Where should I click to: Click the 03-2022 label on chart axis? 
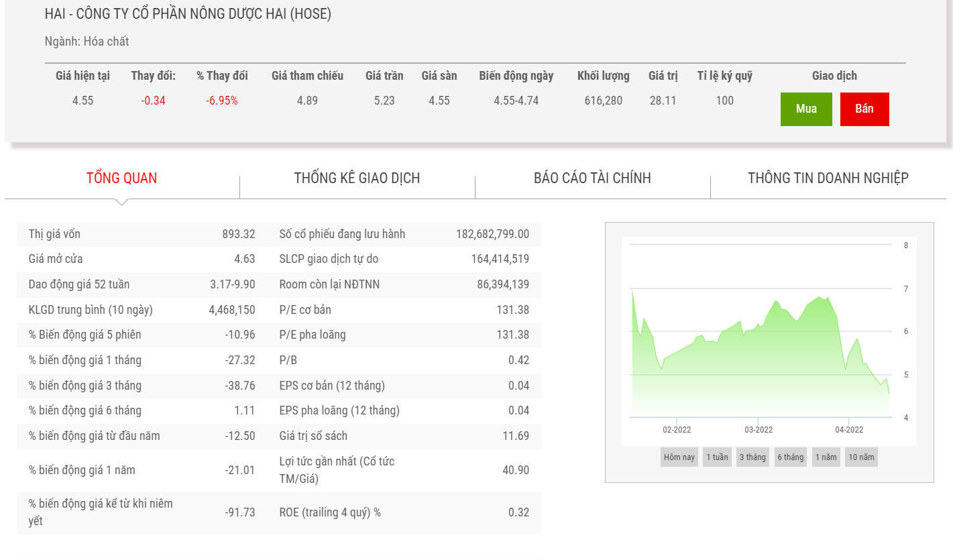click(x=759, y=430)
